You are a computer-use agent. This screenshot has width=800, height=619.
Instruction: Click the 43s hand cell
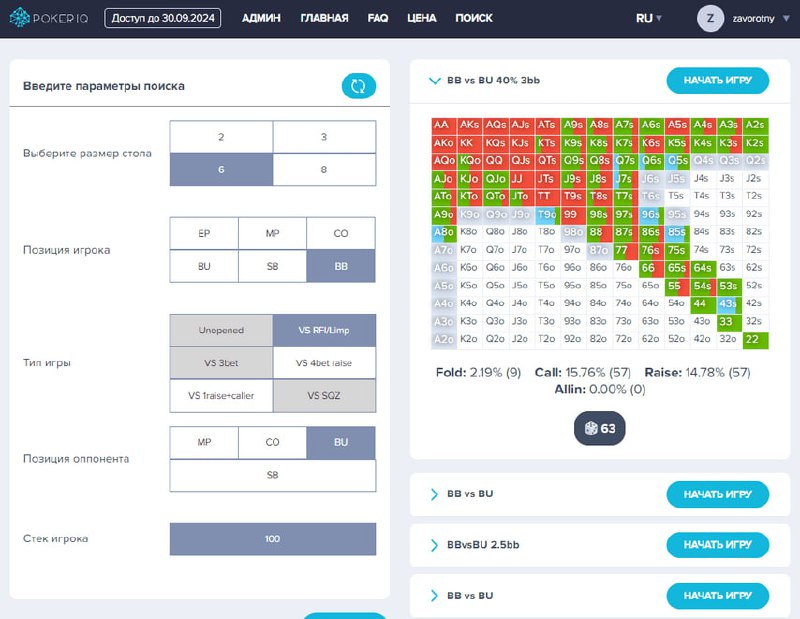pyautogui.click(x=729, y=304)
